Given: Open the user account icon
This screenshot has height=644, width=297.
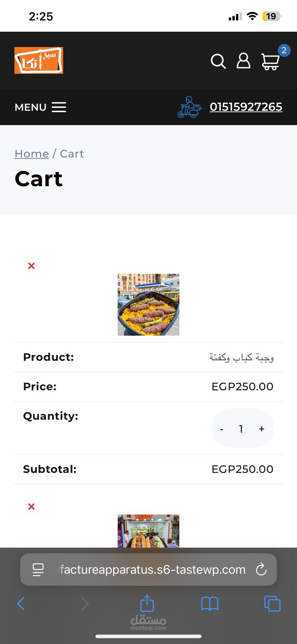Looking at the screenshot, I should 243,61.
